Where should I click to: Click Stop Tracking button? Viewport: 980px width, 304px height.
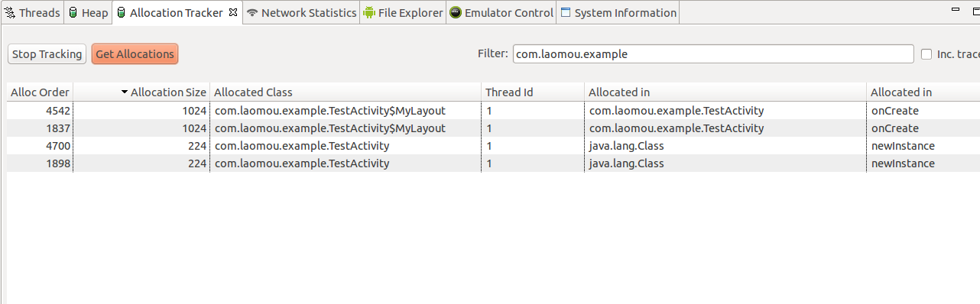click(47, 54)
